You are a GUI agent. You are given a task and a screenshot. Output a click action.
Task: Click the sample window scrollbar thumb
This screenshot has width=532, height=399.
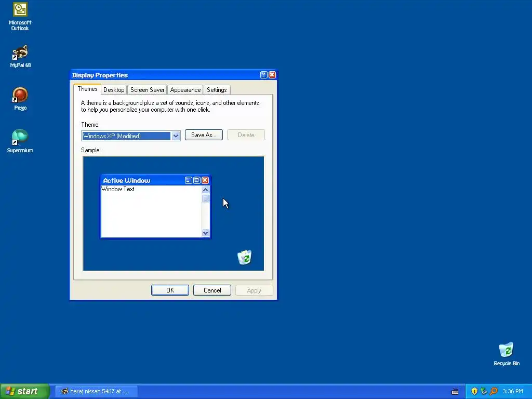point(205,198)
